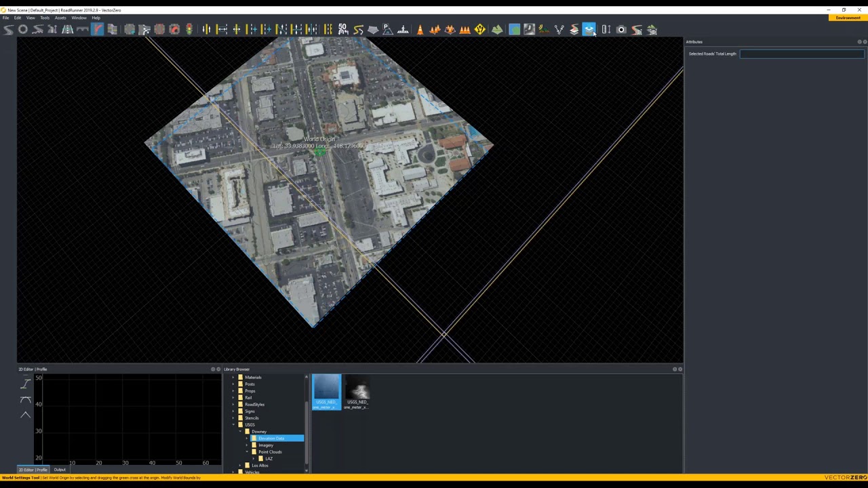Select the speed limit 50 marking tool

(x=342, y=29)
